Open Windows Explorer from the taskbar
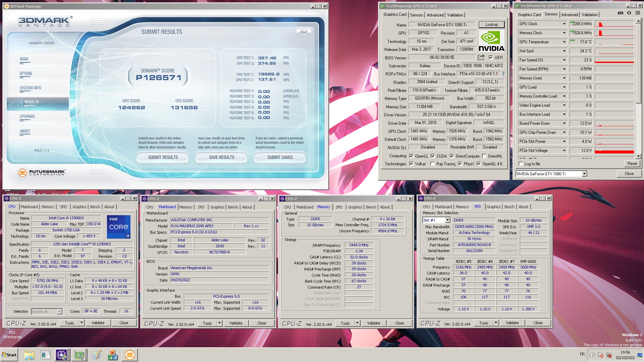The height and width of the screenshot is (362, 644). coord(29,355)
